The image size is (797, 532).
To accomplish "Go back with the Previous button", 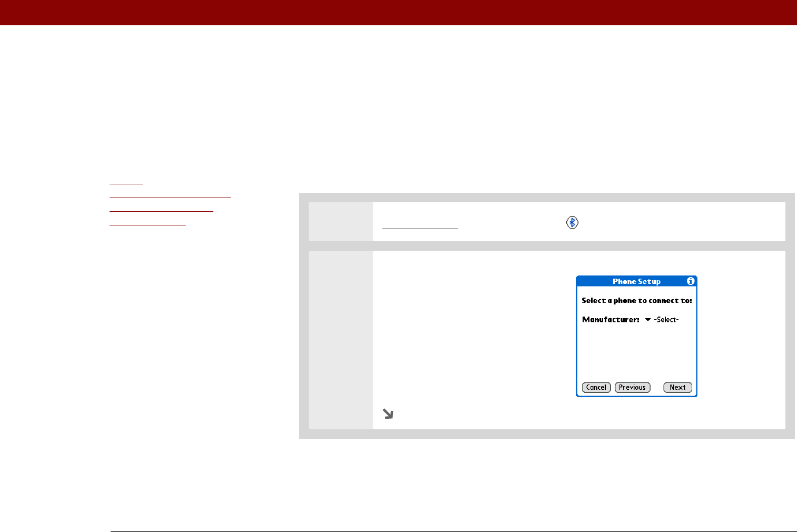I will (x=633, y=387).
